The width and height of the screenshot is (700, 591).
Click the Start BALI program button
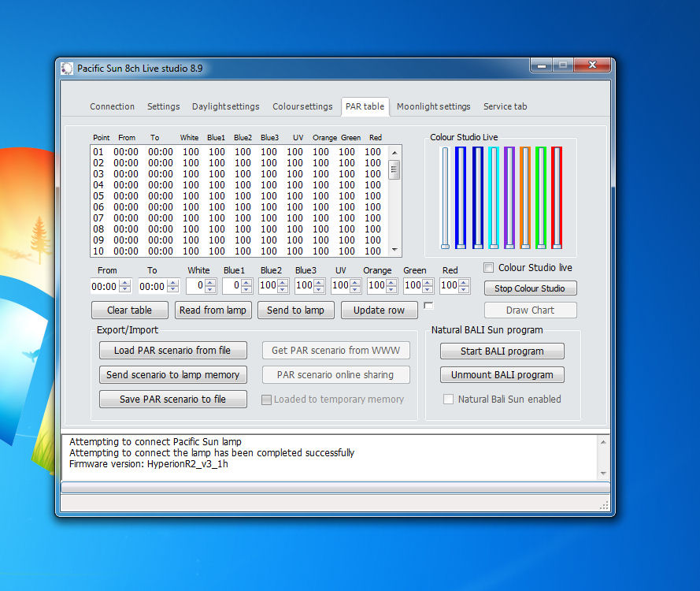(502, 351)
